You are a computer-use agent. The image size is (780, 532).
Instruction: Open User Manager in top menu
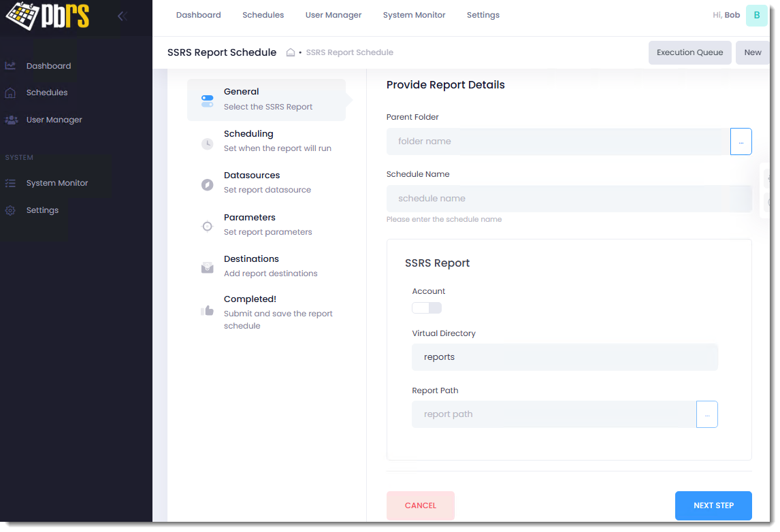tap(334, 15)
